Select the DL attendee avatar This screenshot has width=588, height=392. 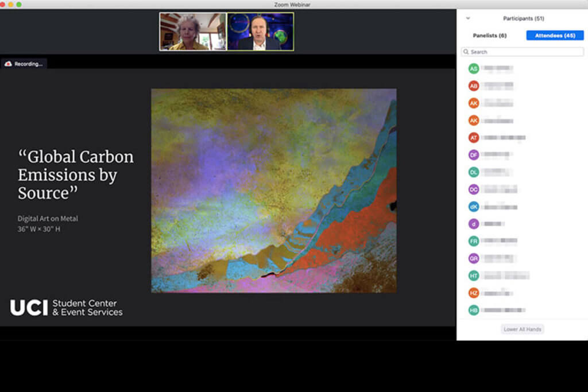[473, 172]
